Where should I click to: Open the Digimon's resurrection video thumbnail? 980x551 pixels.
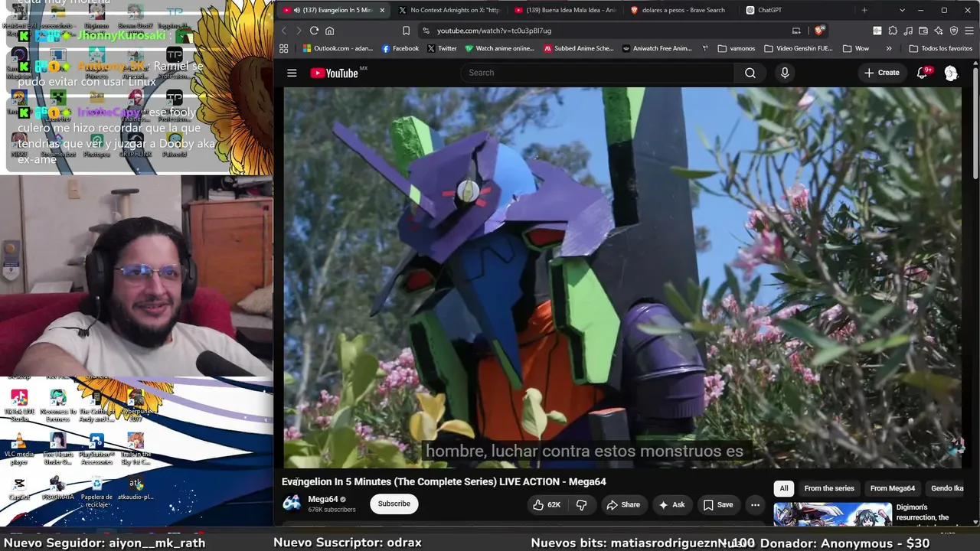(833, 514)
